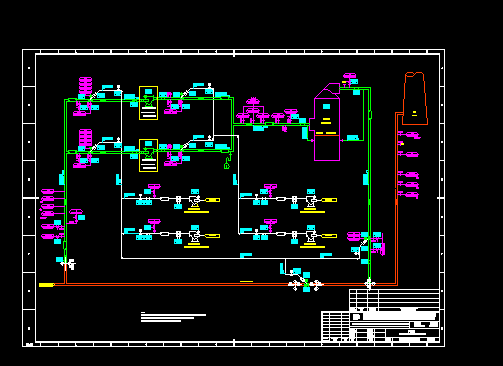The width and height of the screenshot is (503, 366).
Task: Select the top-left white pump symbol
Action: (x=194, y=201)
